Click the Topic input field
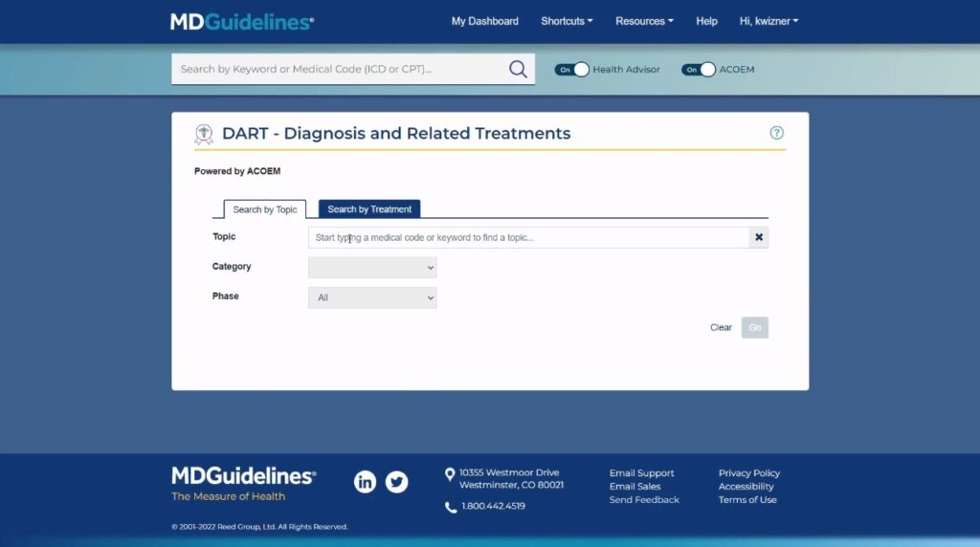Screen dimensions: 980x547 [528, 237]
